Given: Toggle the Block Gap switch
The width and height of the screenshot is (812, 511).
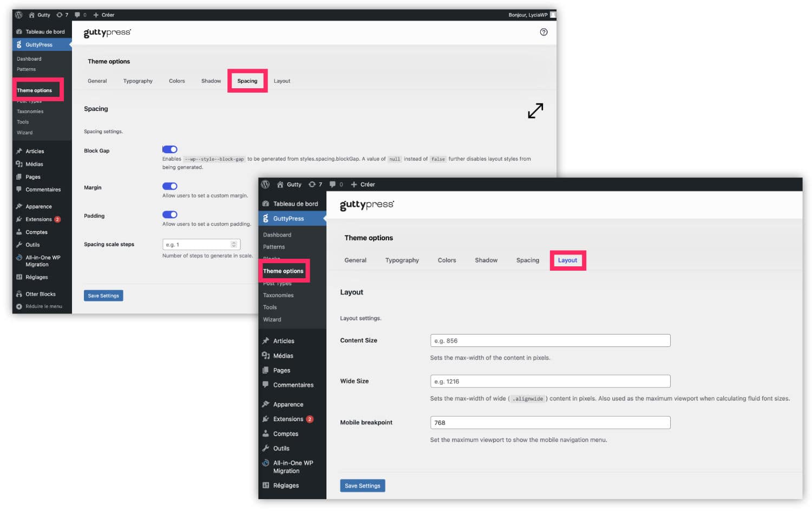Looking at the screenshot, I should (x=170, y=149).
